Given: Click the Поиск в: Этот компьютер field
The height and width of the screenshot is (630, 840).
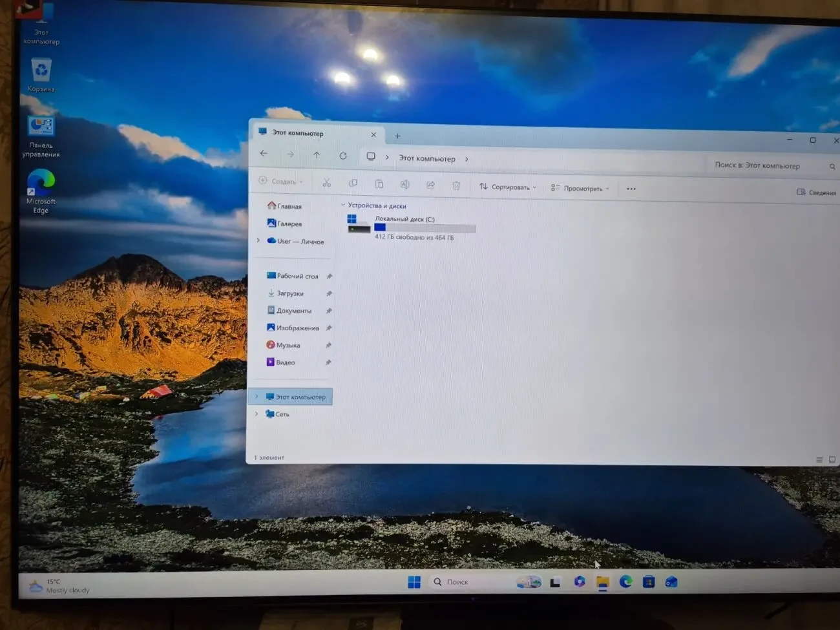Looking at the screenshot, I should click(x=773, y=165).
